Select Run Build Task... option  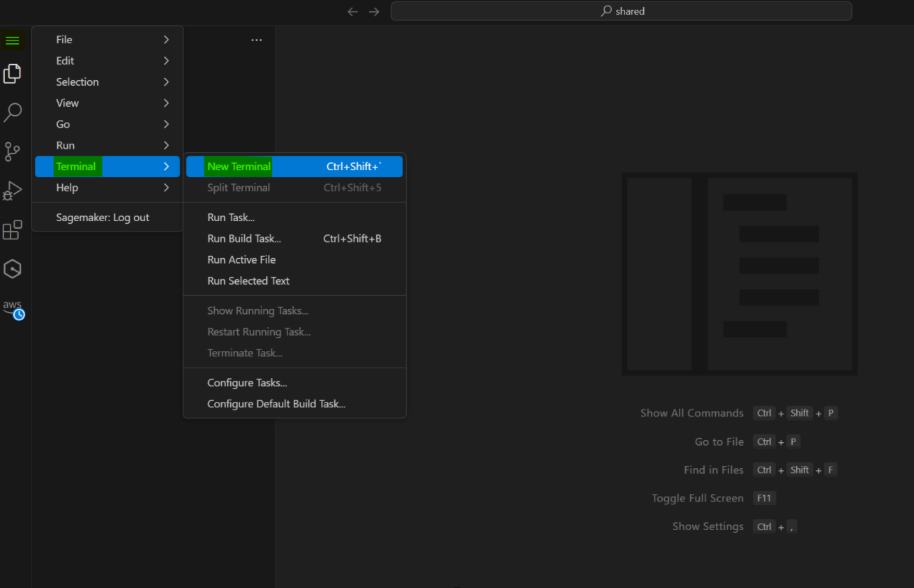coord(294,239)
